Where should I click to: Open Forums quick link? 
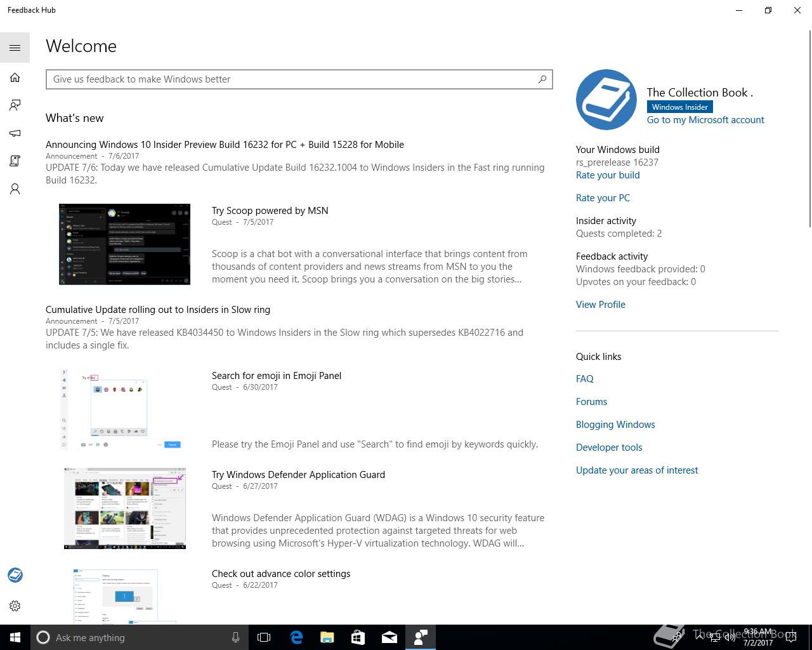(x=591, y=402)
